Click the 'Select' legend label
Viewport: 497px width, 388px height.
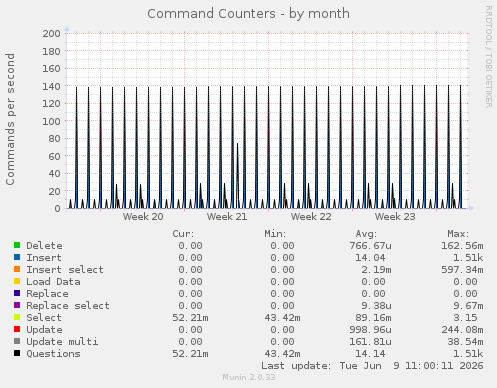44,318
